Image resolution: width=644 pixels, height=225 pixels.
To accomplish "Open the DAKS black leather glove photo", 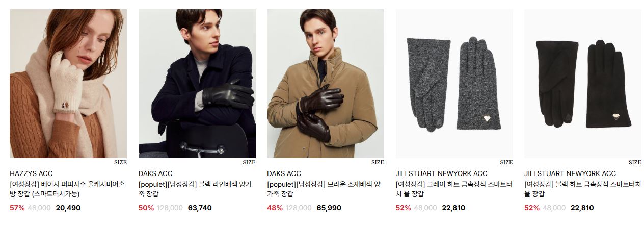I will click(197, 84).
